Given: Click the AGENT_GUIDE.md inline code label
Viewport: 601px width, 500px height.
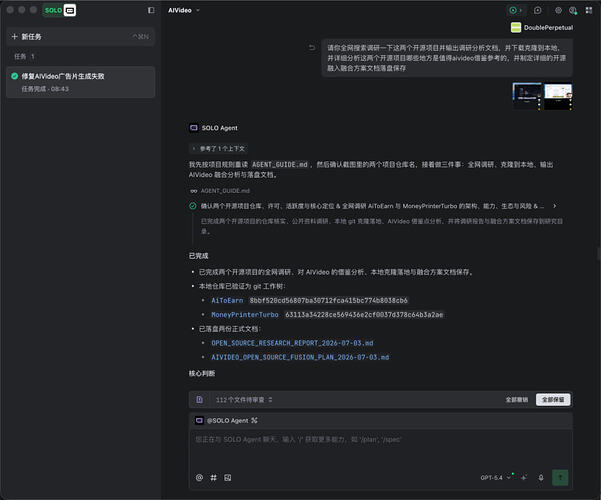Looking at the screenshot, I should [280, 164].
